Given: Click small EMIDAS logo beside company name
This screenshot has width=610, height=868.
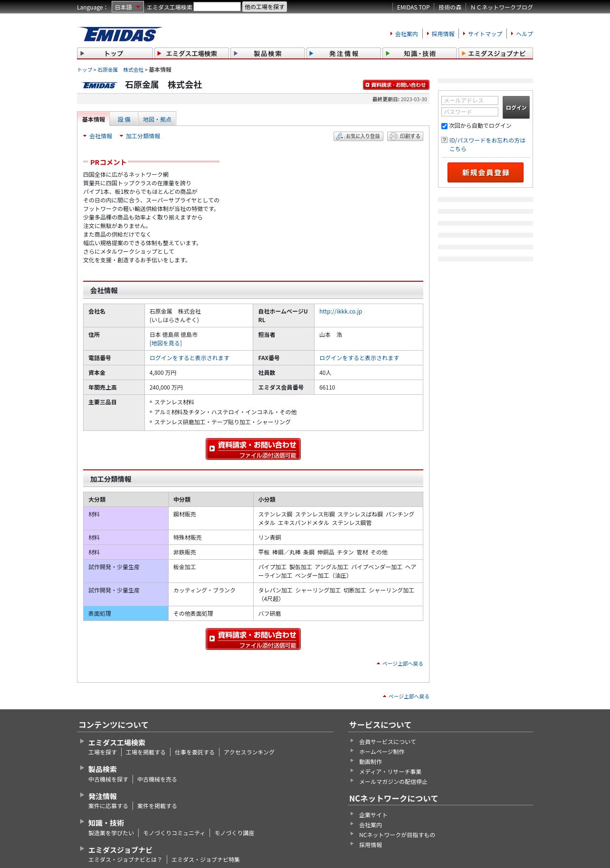Looking at the screenshot, I should pos(99,86).
